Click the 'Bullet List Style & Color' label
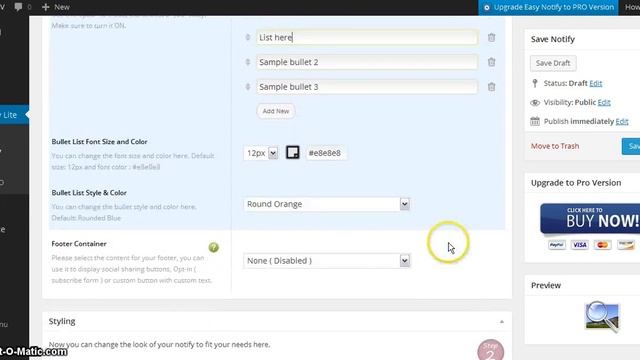Image resolution: width=640 pixels, height=360 pixels. point(89,193)
